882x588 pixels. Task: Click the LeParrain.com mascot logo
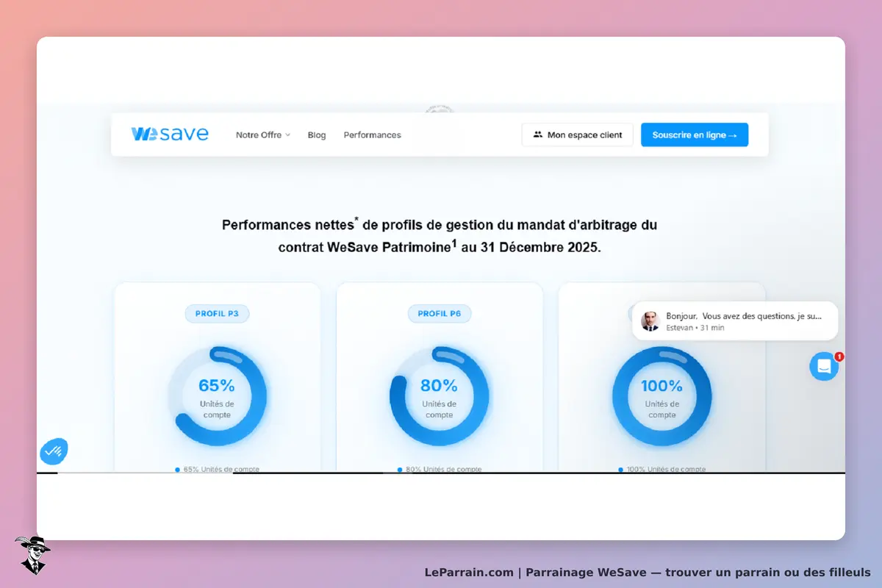[x=32, y=555]
